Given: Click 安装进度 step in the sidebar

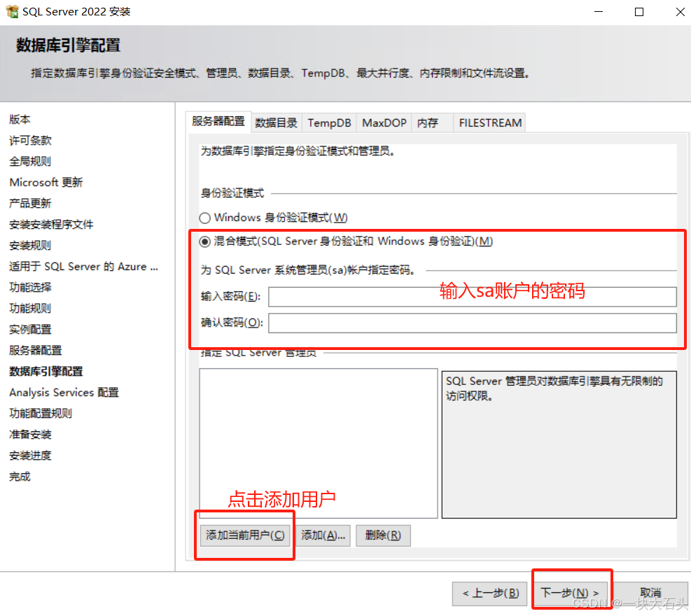Looking at the screenshot, I should 30,456.
